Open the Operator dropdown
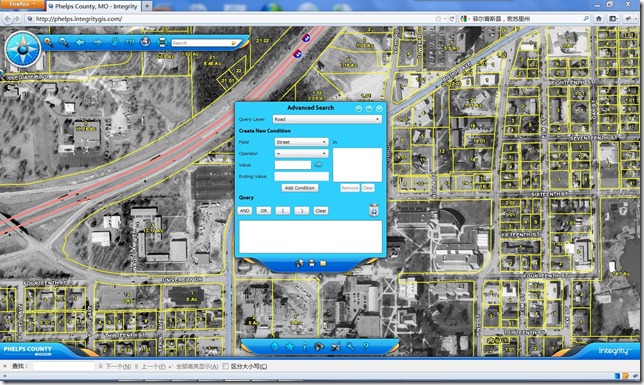 coord(301,153)
